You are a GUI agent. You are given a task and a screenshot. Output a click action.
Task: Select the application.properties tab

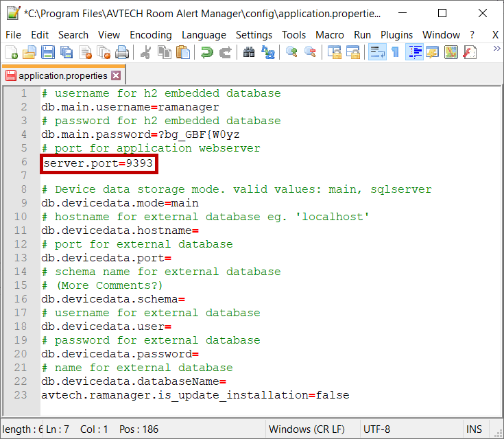tap(62, 75)
